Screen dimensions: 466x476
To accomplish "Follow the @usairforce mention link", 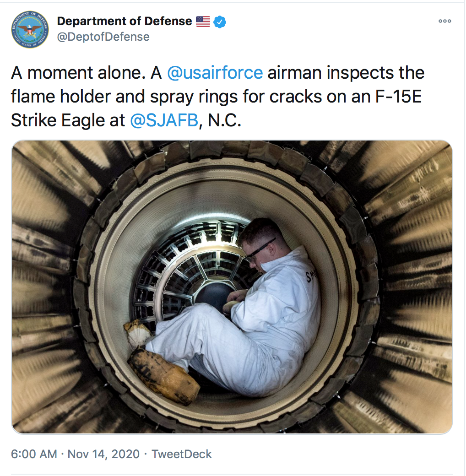I will (x=215, y=73).
